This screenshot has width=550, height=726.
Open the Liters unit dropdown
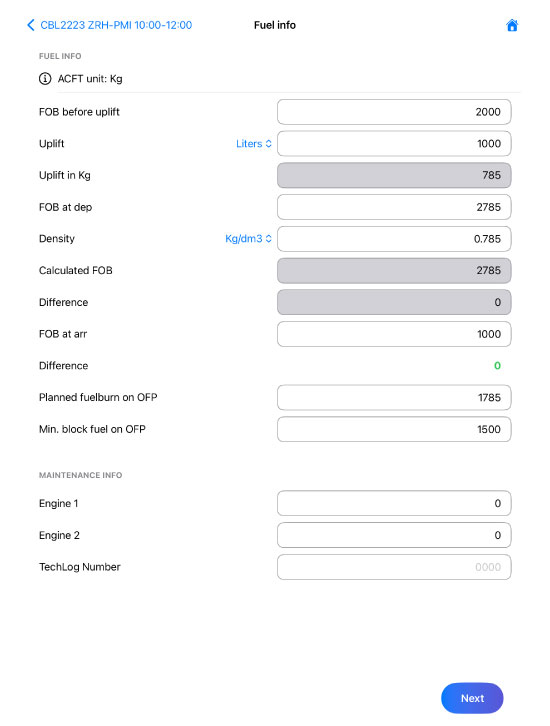pos(254,144)
